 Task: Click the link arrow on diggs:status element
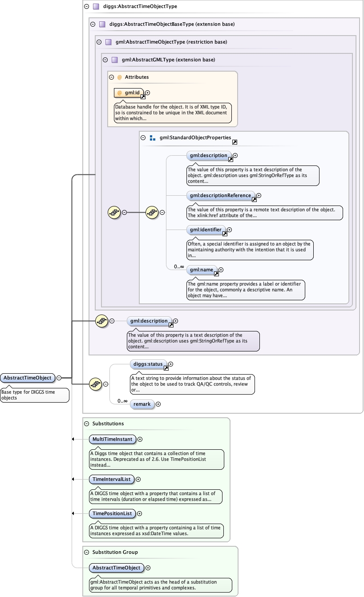pyautogui.click(x=166, y=368)
